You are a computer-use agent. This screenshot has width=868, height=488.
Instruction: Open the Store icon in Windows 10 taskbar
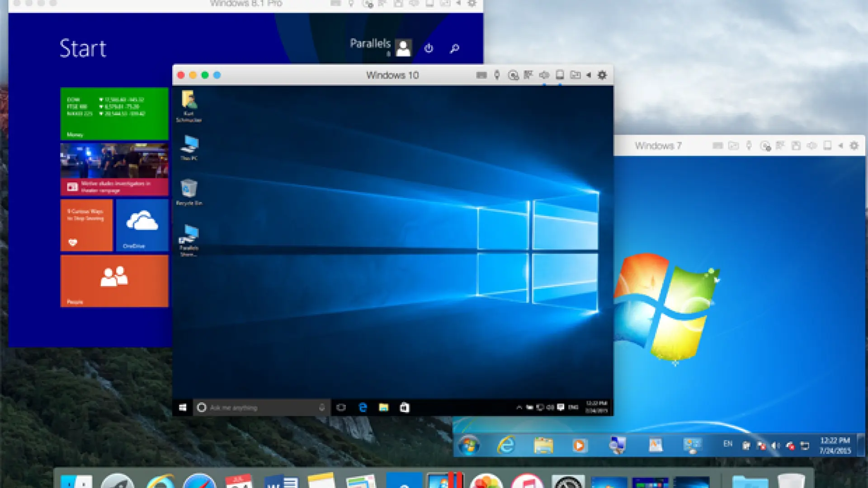pos(405,408)
